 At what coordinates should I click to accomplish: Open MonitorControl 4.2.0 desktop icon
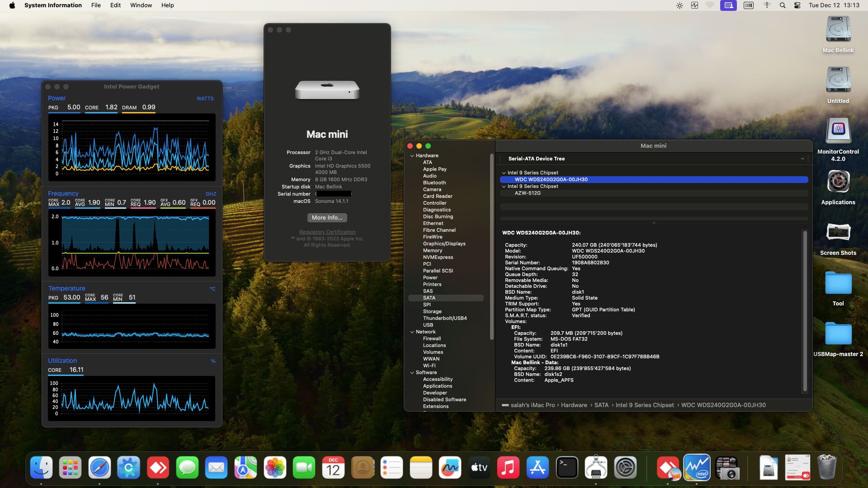[838, 131]
